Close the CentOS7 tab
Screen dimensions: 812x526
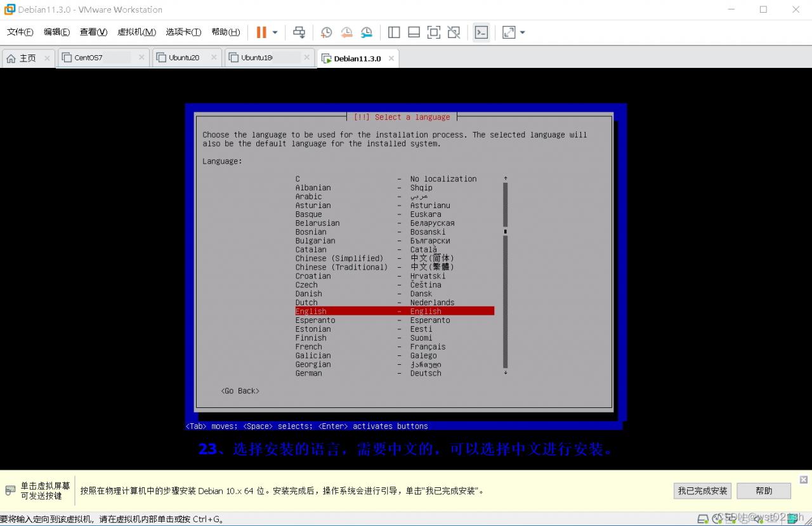pos(141,58)
